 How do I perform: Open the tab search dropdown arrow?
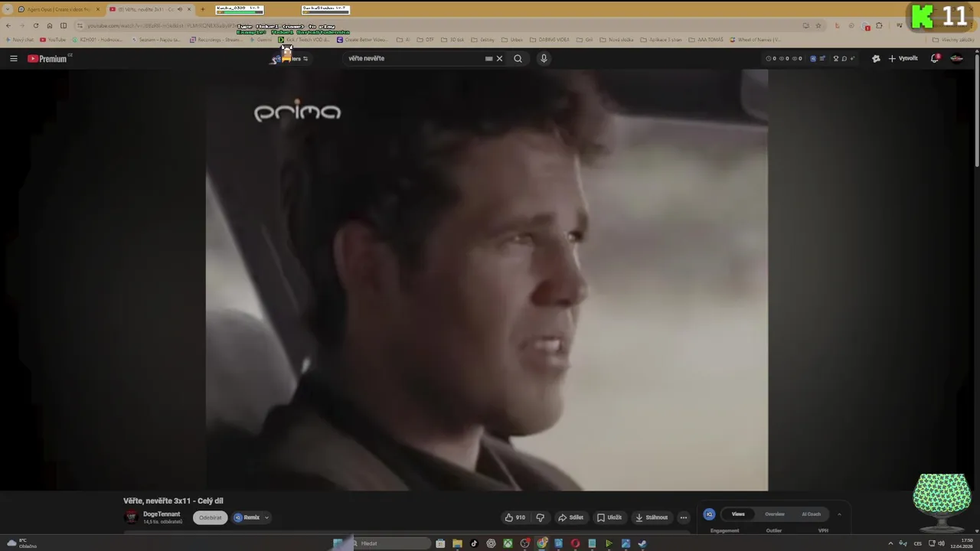point(8,9)
